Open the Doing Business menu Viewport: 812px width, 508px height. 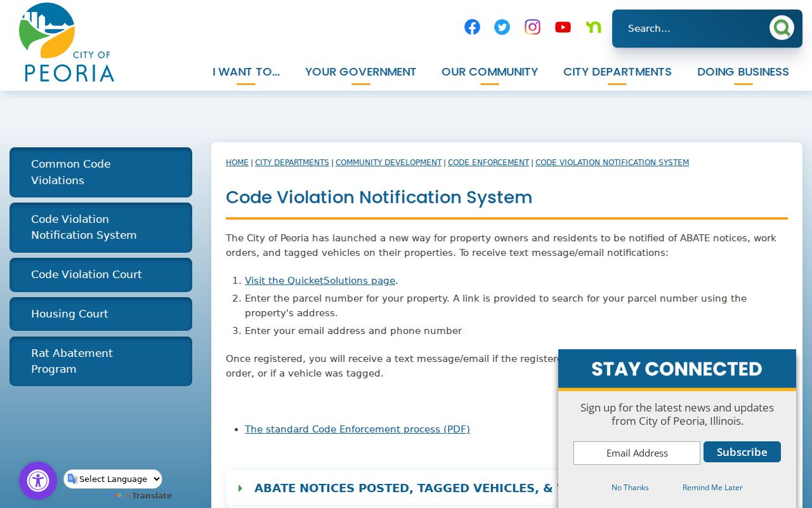743,72
